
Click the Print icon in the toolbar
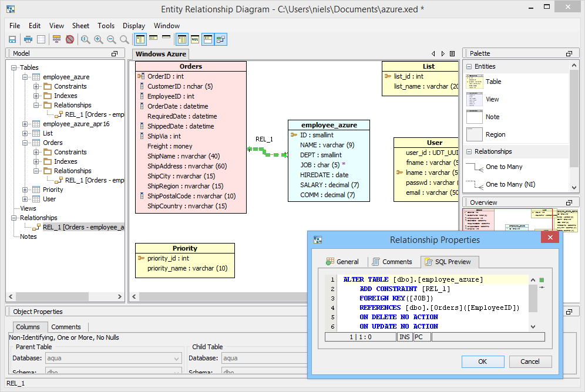[28, 39]
